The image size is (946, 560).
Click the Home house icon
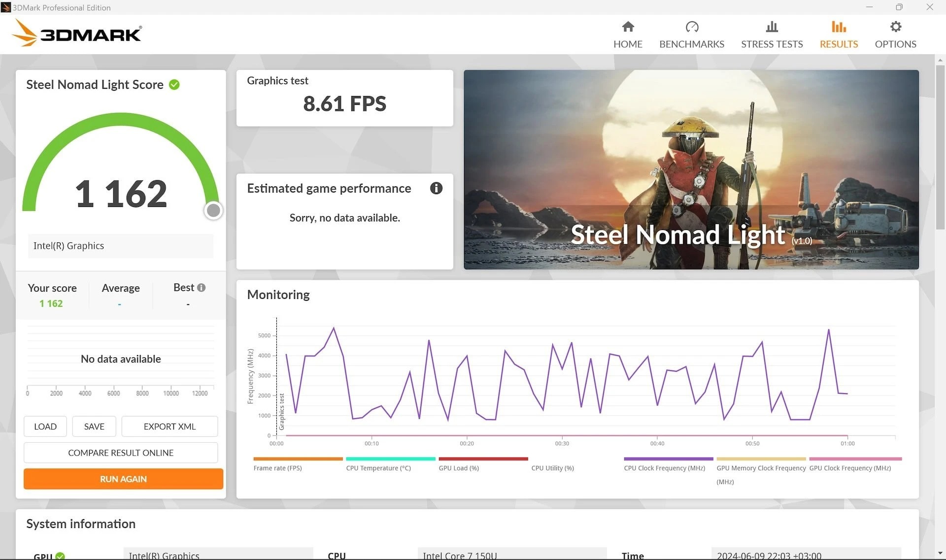point(628,27)
